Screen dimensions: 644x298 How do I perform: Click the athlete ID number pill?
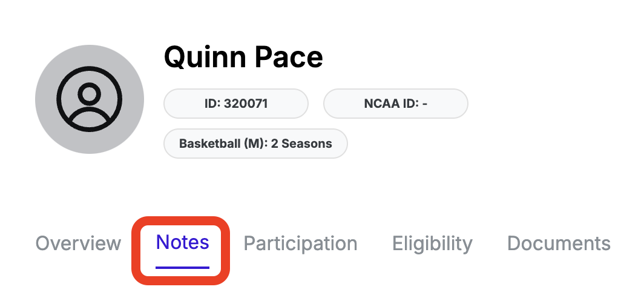point(236,104)
